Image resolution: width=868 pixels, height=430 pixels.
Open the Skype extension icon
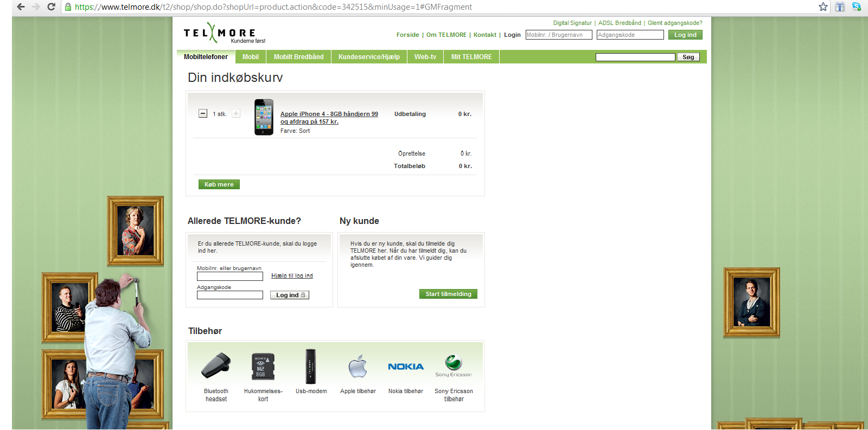pos(857,7)
